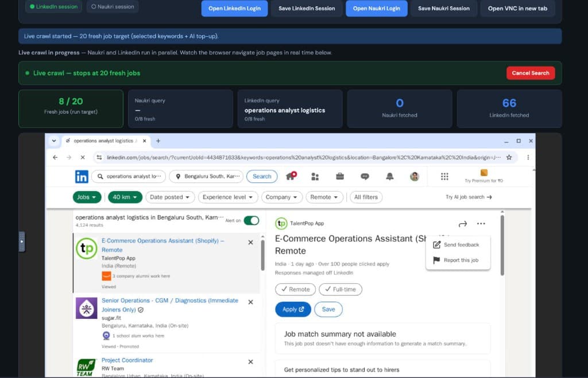
Task: Dismiss E-Commerce Operations Assistant job card
Action: 250,243
